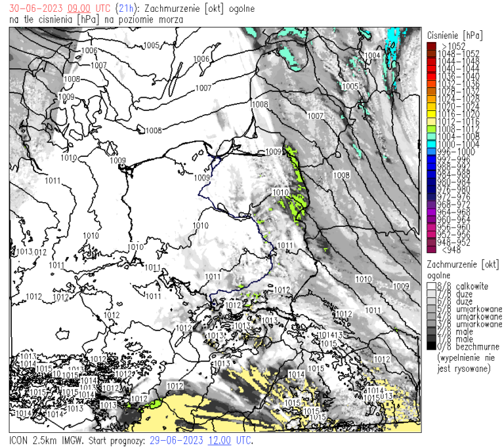This screenshot has height=448, width=504.
Task: Click the blue 21h forecast hour label
Action: click(126, 9)
